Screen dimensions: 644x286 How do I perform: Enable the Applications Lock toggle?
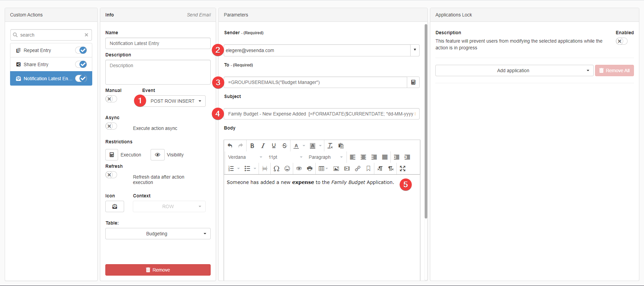[621, 41]
